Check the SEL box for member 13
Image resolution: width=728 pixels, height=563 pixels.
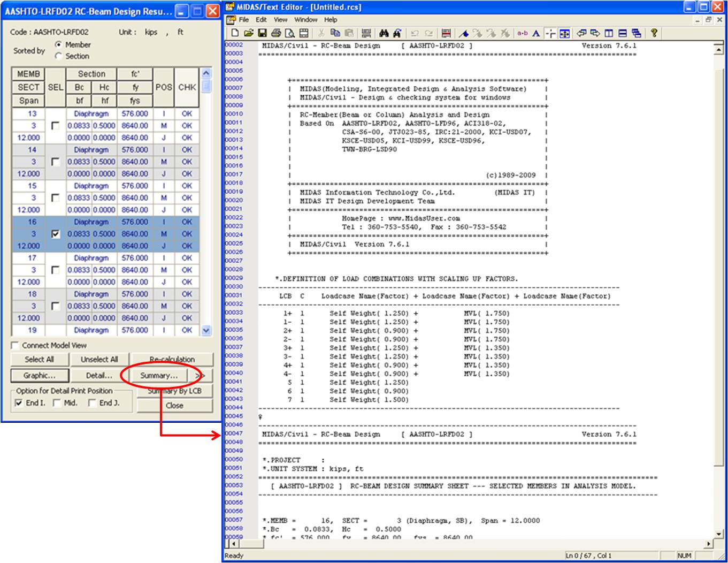55,126
